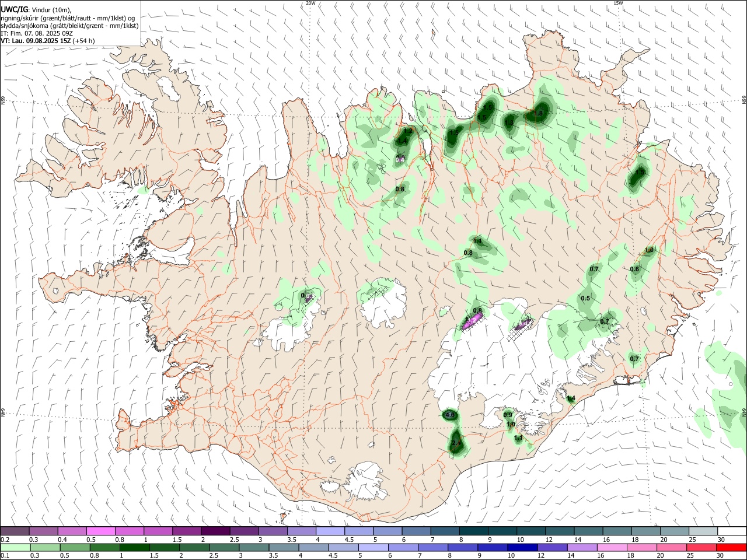Click the '0.5' precipitation value in the east
This screenshot has height=560, width=747.
585,298
